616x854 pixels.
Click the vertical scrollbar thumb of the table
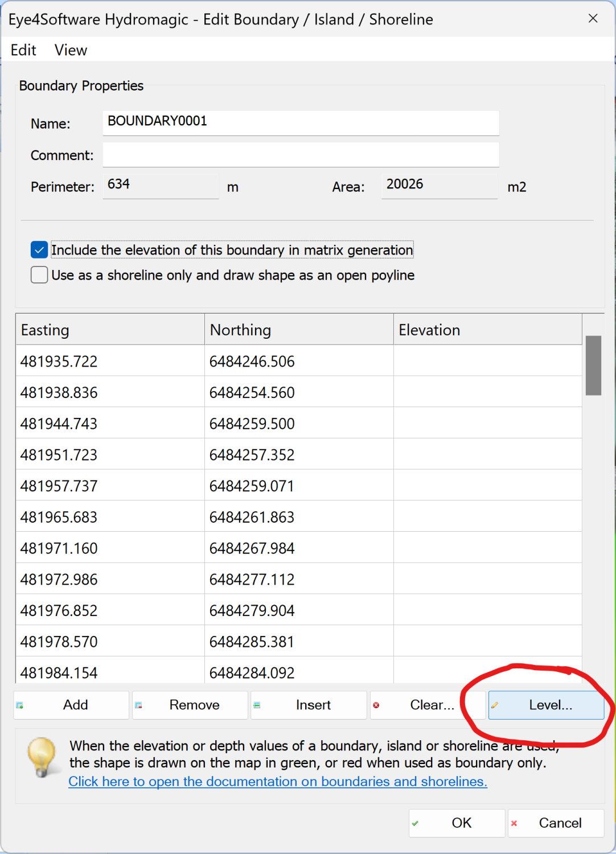(x=593, y=365)
